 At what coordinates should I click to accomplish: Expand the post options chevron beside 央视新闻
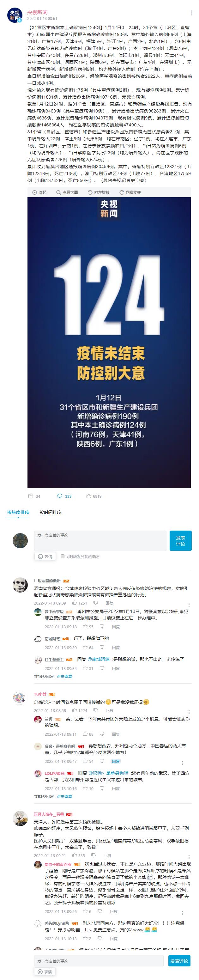click(191, 13)
